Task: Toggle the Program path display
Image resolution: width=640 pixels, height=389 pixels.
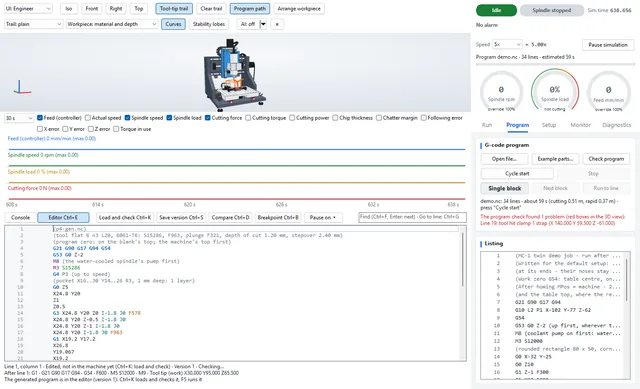Action: [249, 9]
